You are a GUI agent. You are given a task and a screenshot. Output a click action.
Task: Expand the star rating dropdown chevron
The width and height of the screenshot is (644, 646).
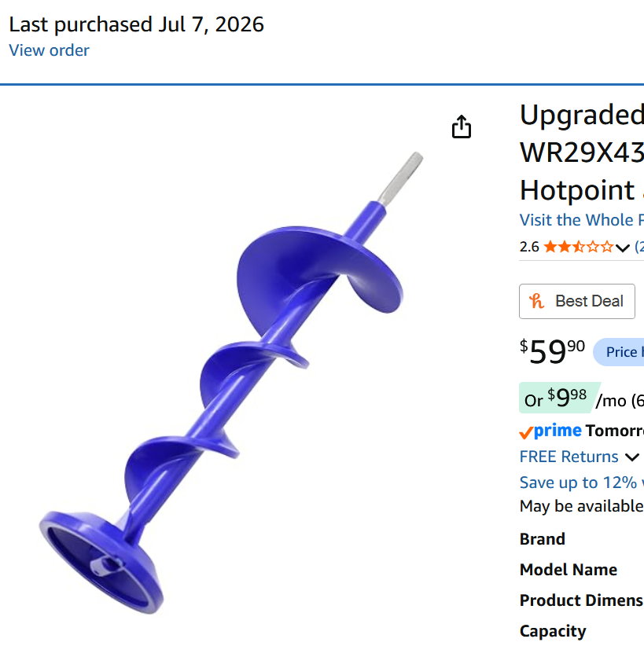tap(623, 248)
